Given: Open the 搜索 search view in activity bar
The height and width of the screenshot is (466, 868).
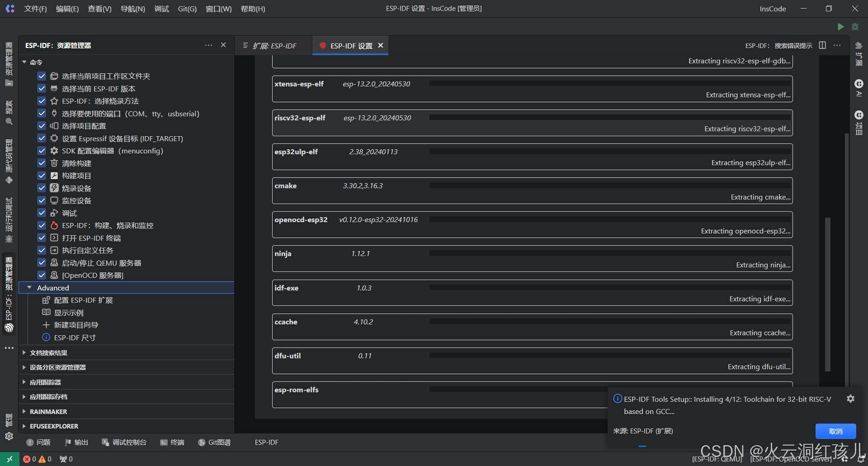Looking at the screenshot, I should click(x=9, y=113).
